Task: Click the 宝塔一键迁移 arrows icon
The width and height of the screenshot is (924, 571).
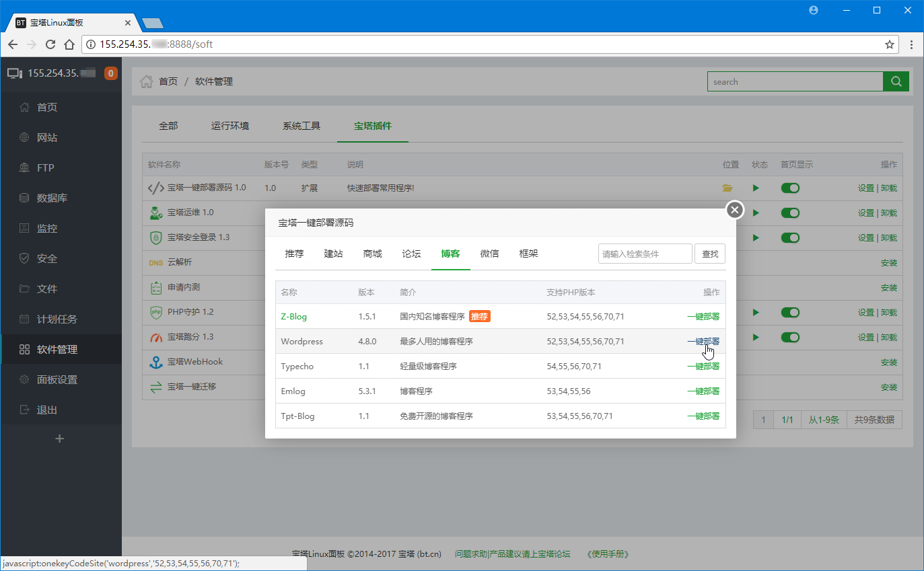Action: [x=156, y=387]
